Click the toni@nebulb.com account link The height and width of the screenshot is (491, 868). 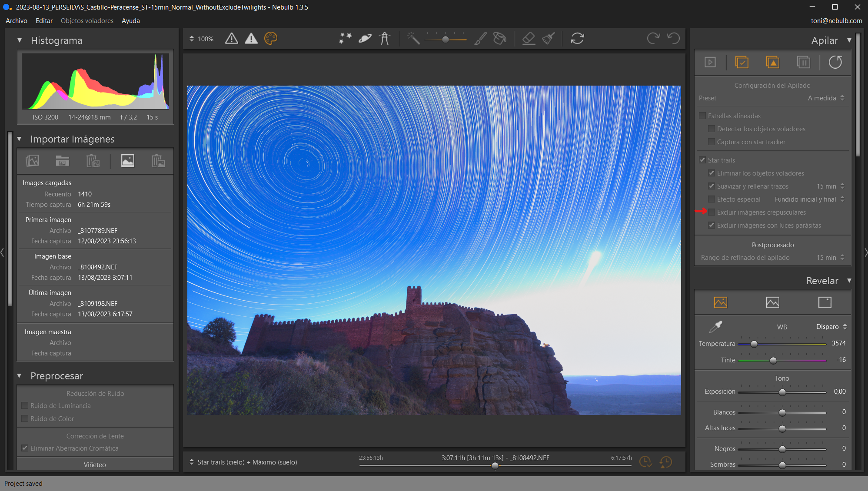tap(836, 21)
